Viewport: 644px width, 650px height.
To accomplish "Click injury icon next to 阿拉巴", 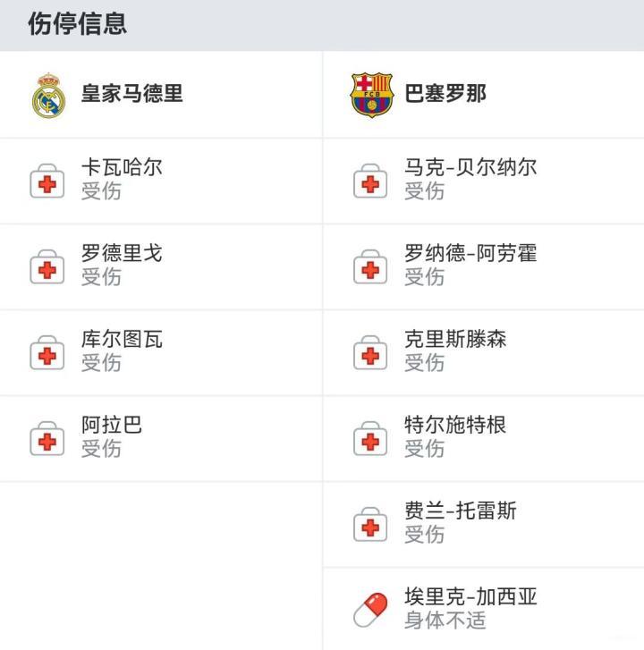I will [47, 439].
